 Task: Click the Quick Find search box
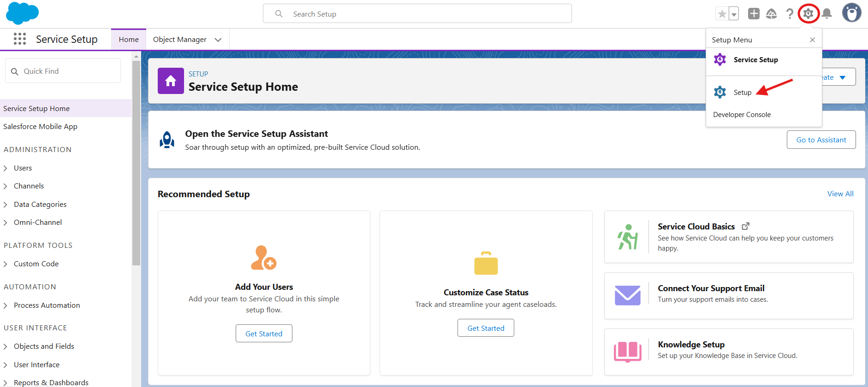pos(63,71)
